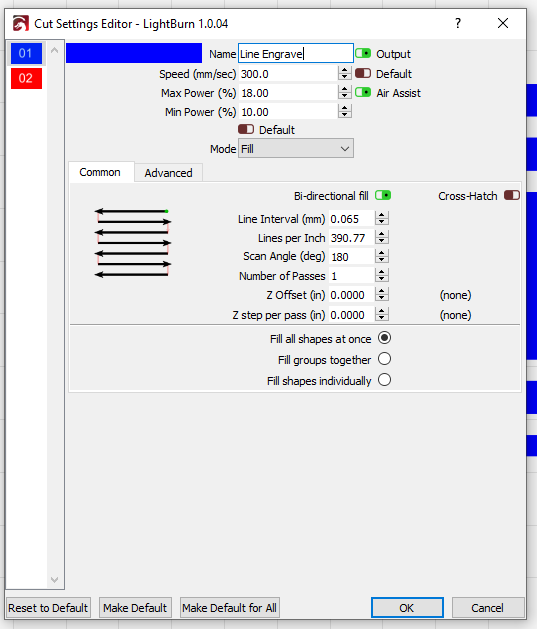The image size is (537, 629).
Task: Turn off Bi-directional fill switch
Action: [x=383, y=195]
